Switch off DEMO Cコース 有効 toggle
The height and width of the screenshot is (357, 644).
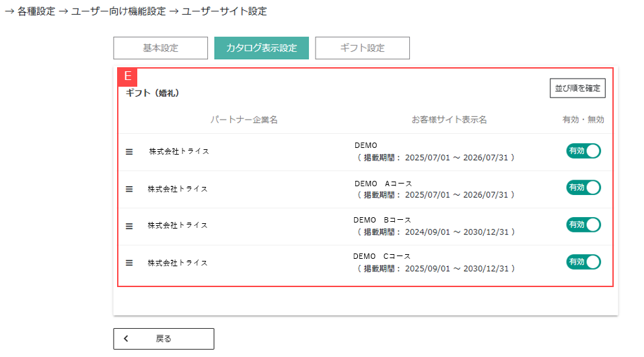coord(583,262)
